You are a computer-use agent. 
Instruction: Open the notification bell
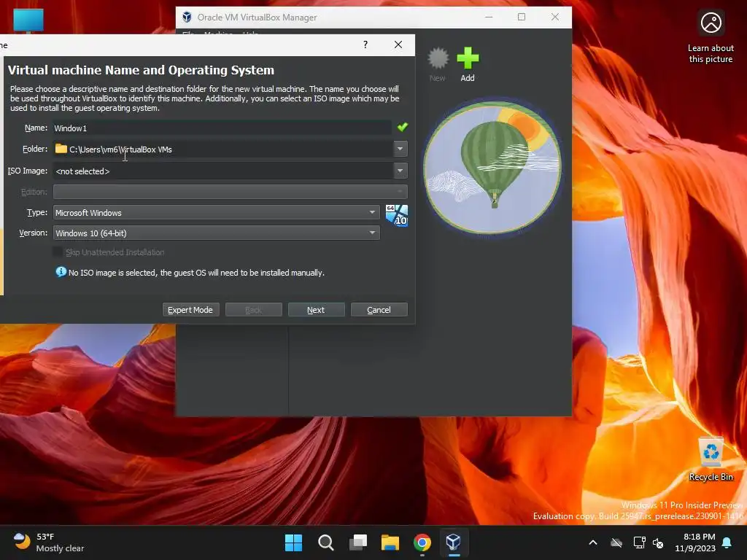[x=727, y=542]
